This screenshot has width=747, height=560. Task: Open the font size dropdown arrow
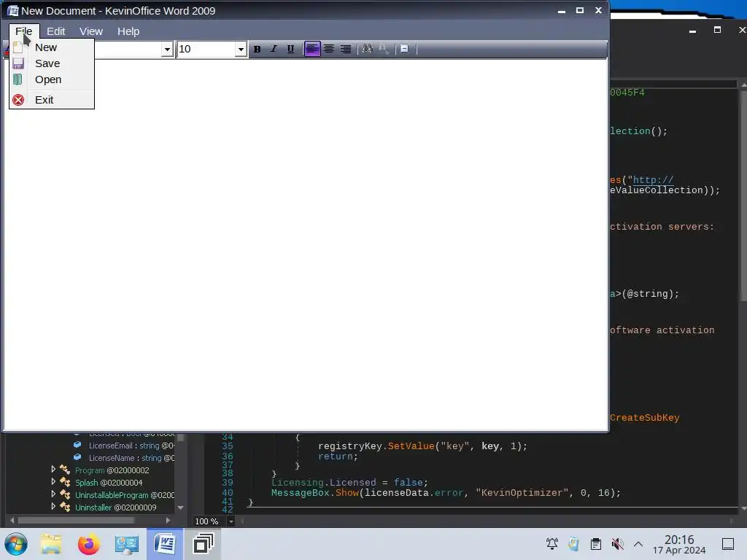point(241,49)
